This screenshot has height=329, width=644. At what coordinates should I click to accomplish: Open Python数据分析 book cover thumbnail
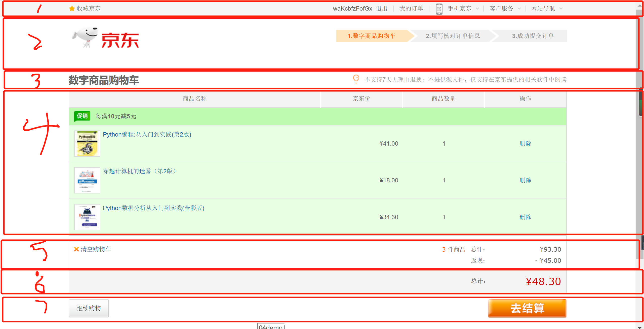point(87,217)
